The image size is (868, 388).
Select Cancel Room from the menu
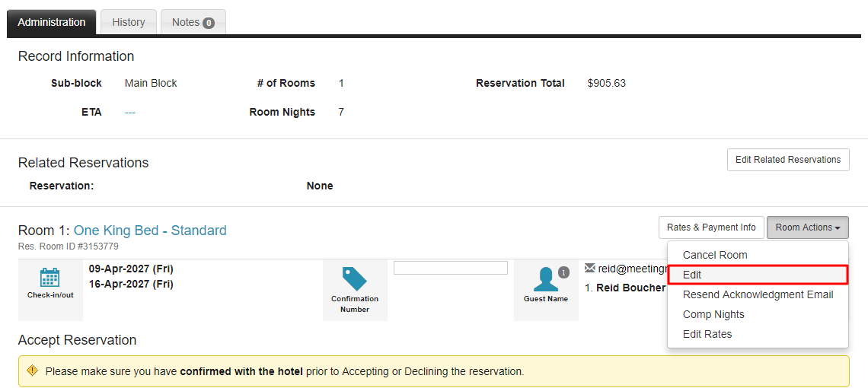[714, 255]
